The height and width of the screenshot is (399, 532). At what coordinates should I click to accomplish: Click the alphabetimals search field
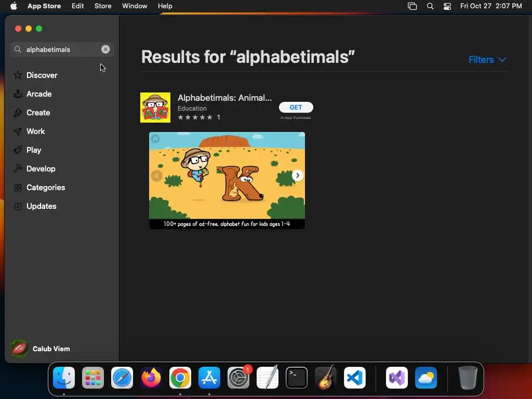coord(62,49)
